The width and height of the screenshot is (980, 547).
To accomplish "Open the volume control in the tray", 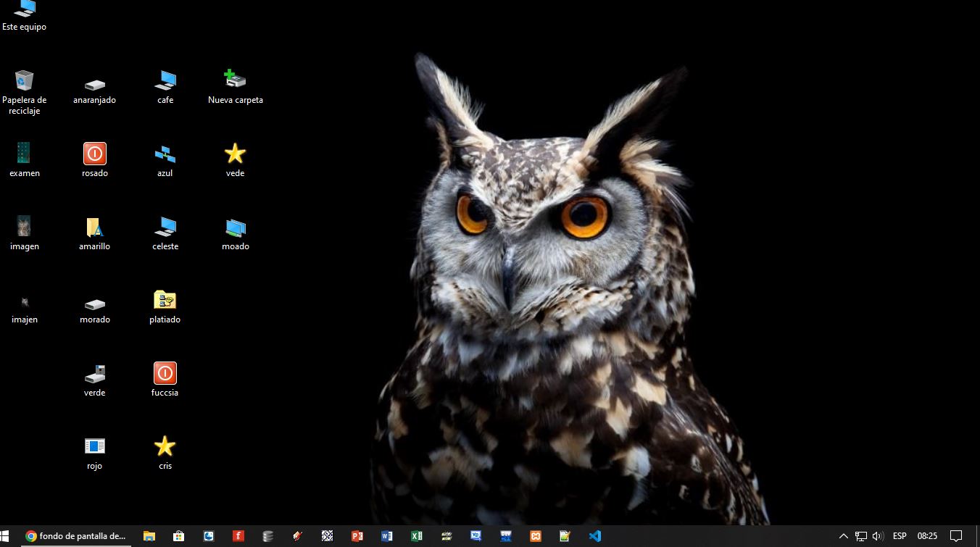I will (878, 536).
